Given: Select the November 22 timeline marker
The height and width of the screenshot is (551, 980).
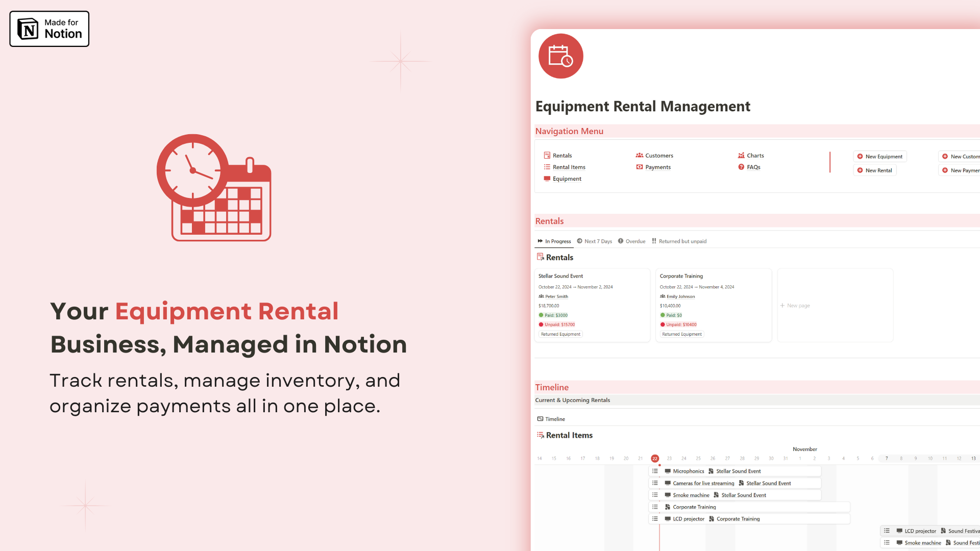Looking at the screenshot, I should (x=654, y=458).
